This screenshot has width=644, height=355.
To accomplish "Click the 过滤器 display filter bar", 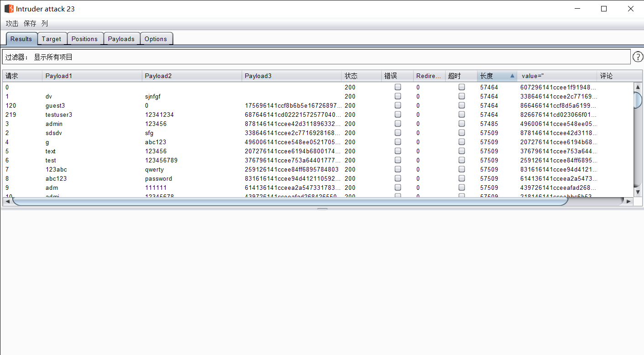I will pyautogui.click(x=317, y=57).
